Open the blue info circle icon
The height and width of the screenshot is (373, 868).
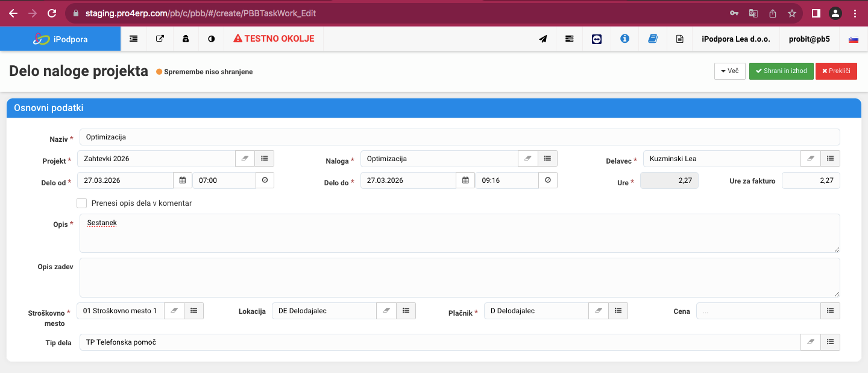pyautogui.click(x=624, y=39)
